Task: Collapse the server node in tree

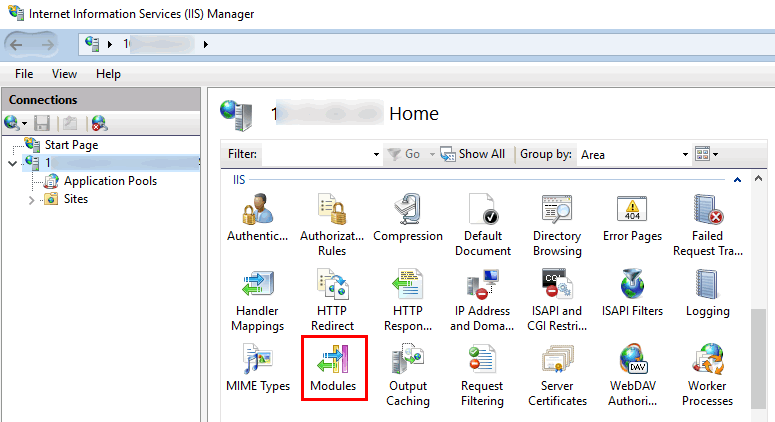Action: coord(13,163)
